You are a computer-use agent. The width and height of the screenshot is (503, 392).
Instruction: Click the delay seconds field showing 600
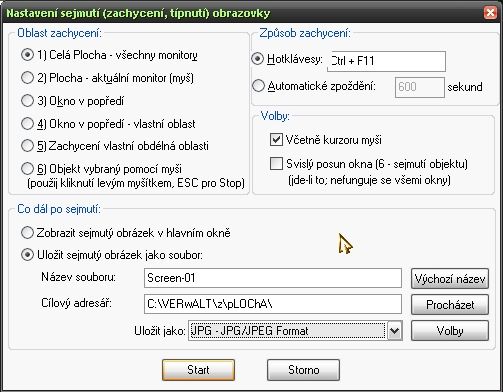point(420,87)
